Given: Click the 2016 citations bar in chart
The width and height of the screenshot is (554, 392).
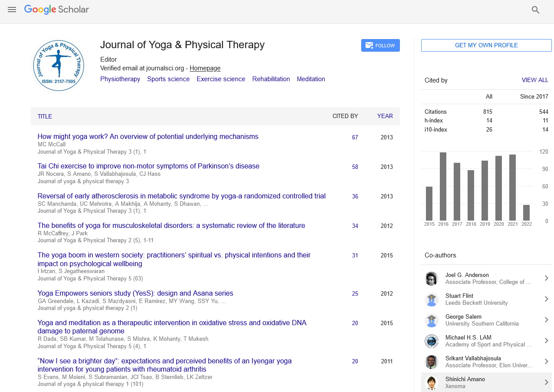Looking at the screenshot, I should tap(443, 186).
